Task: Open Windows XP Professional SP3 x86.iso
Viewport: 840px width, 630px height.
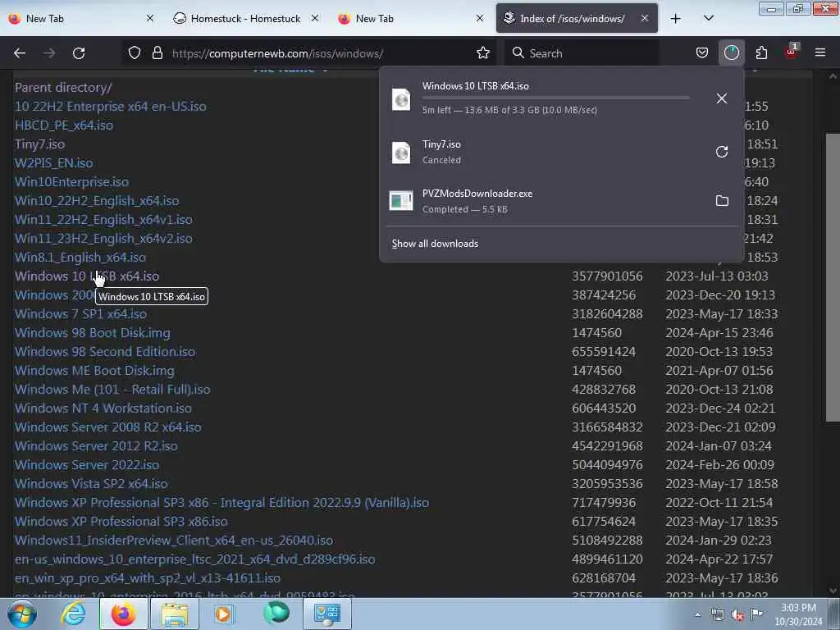Action: pos(121,521)
